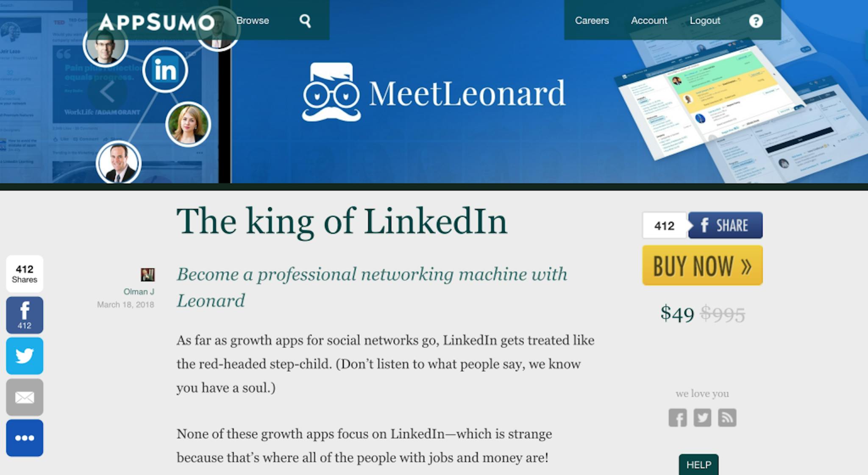The image size is (868, 475).
Task: Open the RSS feed icon
Action: point(727,418)
